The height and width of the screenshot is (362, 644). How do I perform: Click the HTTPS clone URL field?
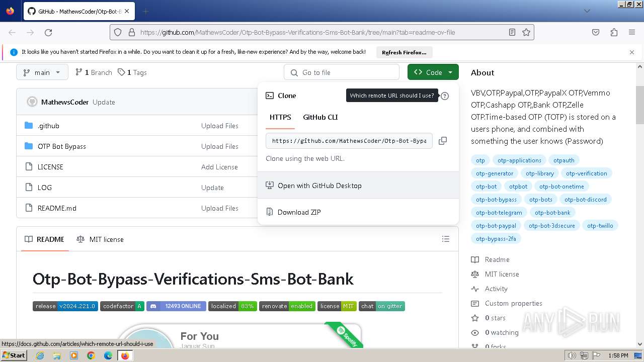(349, 141)
